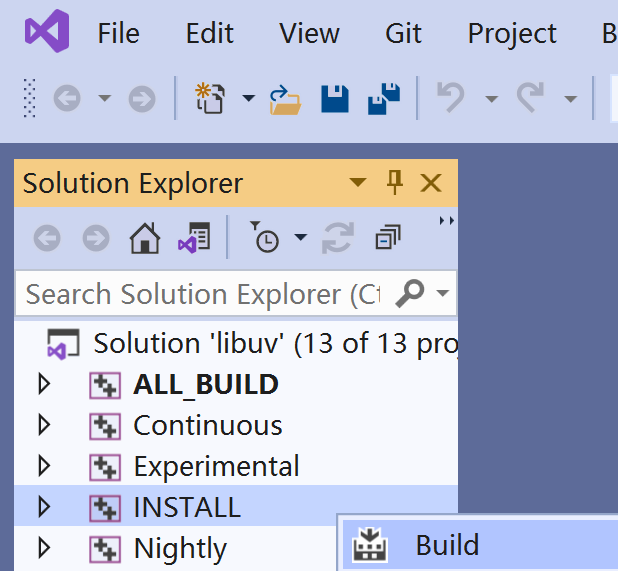
Task: Open the Git menu
Action: point(403,33)
